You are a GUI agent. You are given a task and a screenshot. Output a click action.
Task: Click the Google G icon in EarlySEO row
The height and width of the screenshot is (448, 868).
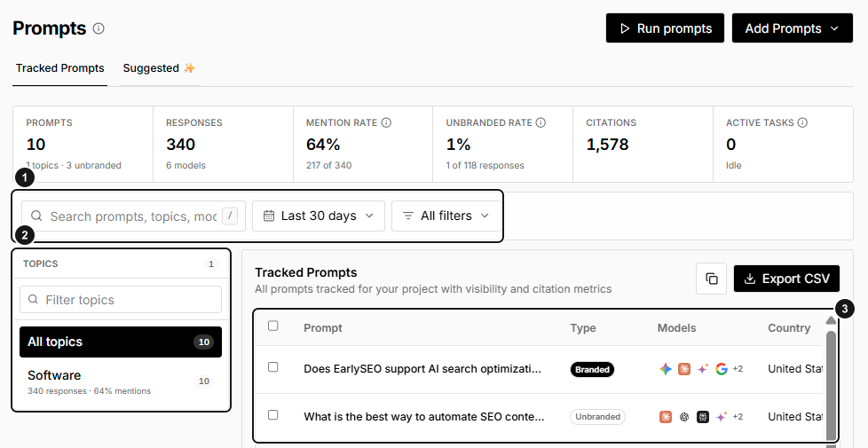tap(721, 369)
